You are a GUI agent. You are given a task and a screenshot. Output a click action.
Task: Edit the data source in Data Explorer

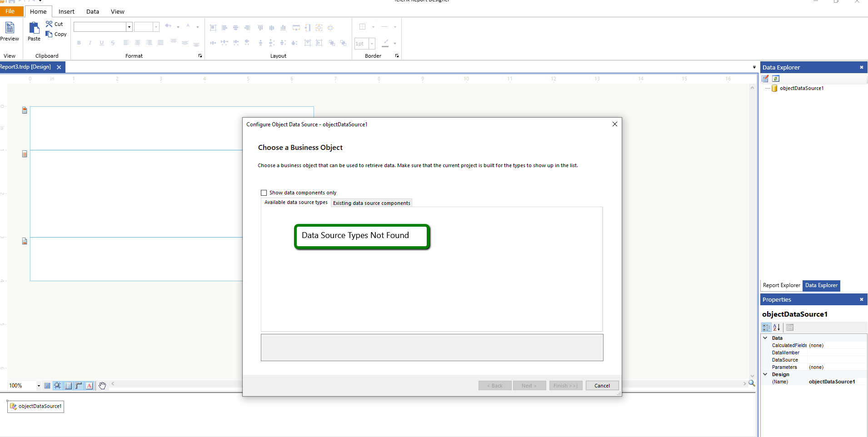(x=766, y=78)
